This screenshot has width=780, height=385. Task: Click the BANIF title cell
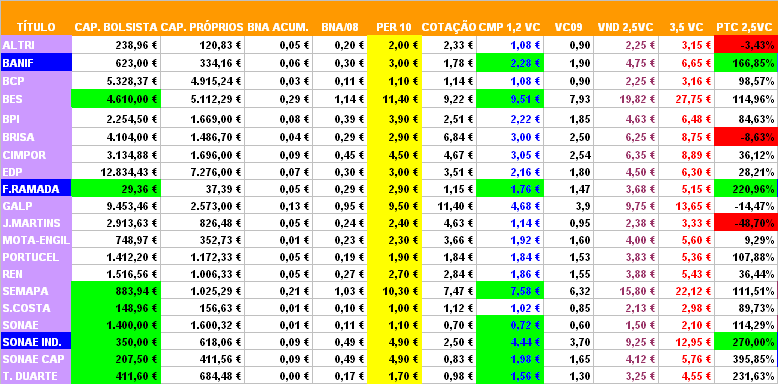[36, 63]
